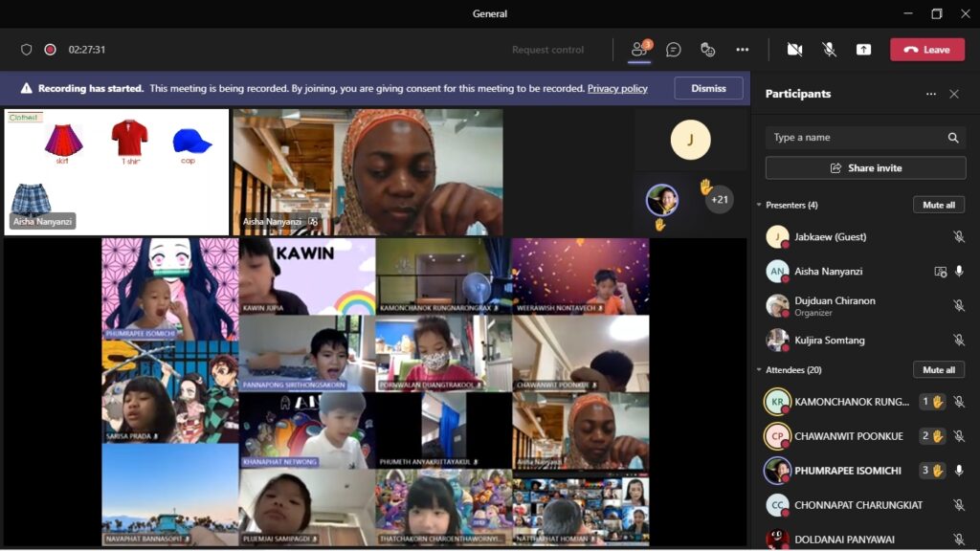
Task: Open the Privacy policy link
Action: 617,89
